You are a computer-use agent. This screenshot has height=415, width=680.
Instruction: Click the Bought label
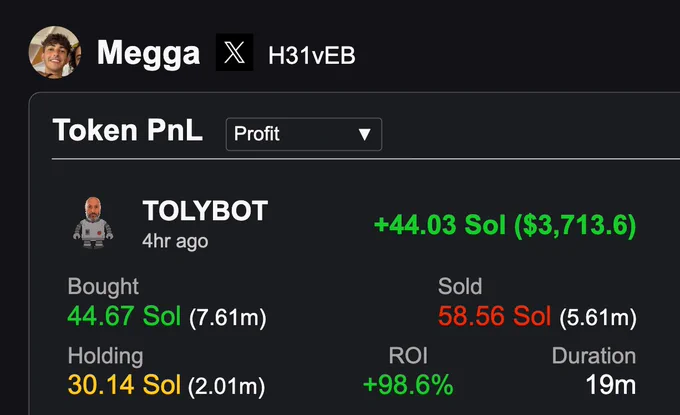103,287
